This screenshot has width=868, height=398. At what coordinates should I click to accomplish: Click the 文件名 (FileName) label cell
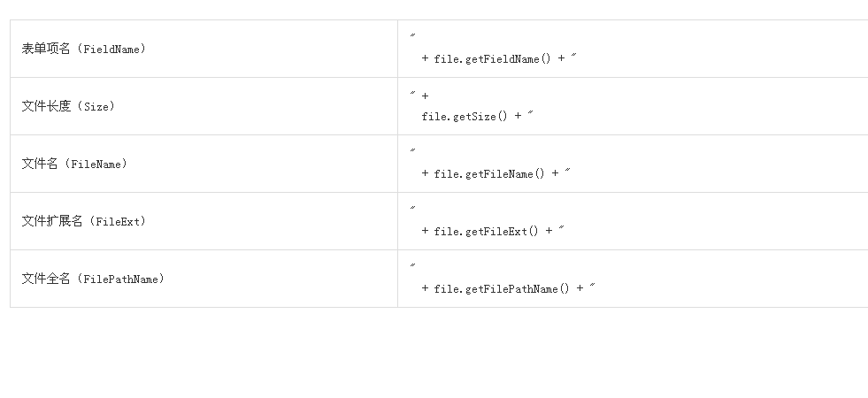[x=75, y=165]
